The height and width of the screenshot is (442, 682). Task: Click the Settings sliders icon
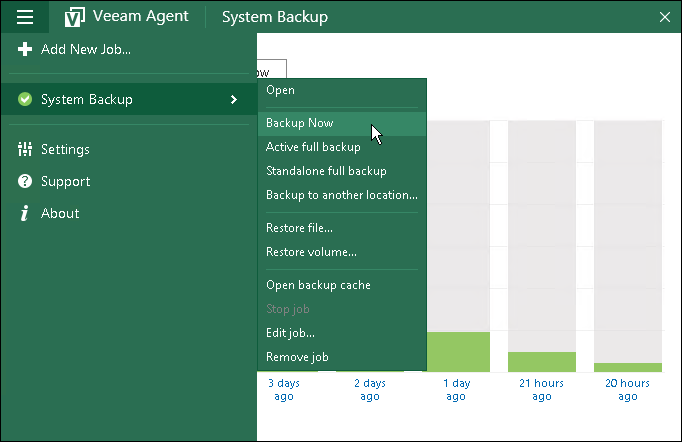click(x=25, y=149)
